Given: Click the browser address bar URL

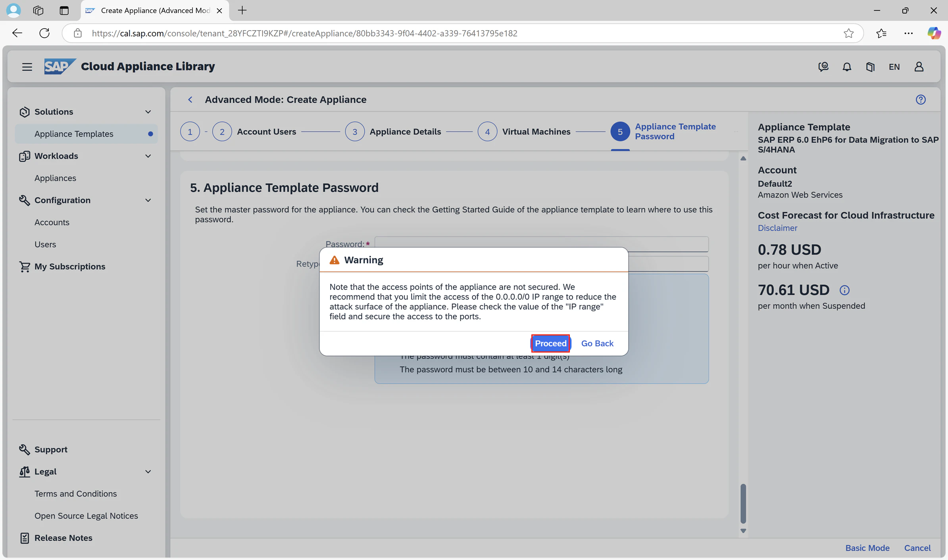Looking at the screenshot, I should (304, 33).
